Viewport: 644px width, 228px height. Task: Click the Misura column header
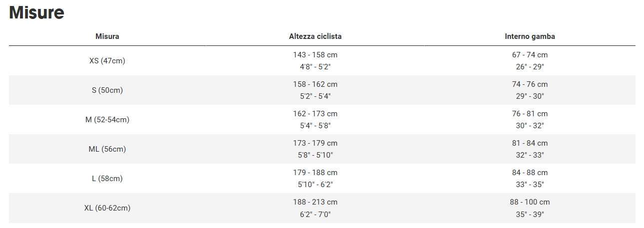(x=107, y=36)
